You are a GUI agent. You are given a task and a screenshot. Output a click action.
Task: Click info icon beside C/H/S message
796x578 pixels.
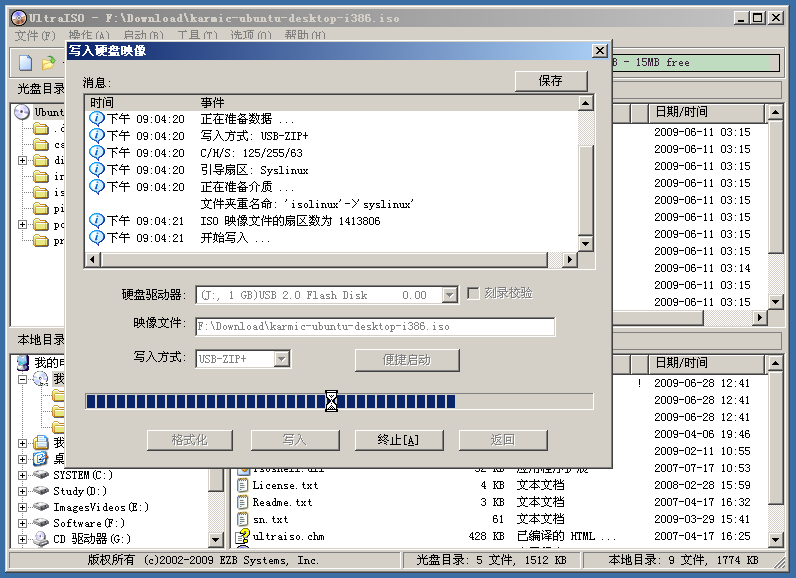(96, 153)
